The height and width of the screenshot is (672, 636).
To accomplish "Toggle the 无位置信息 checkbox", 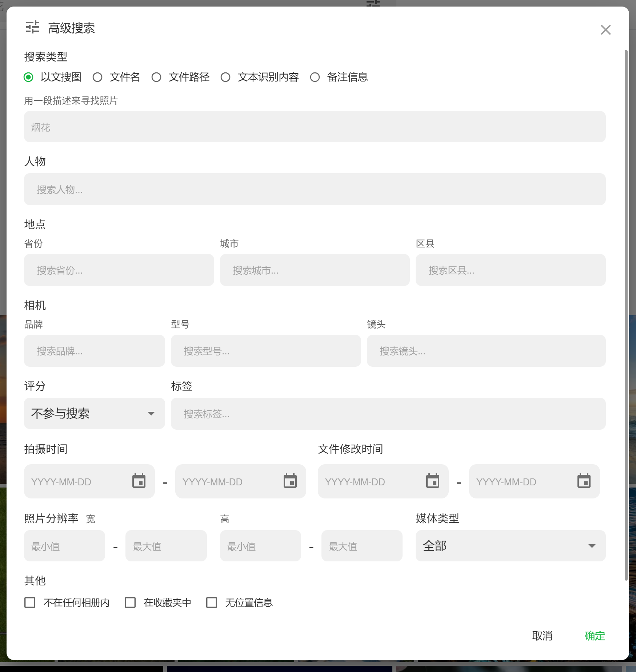I will tap(212, 603).
